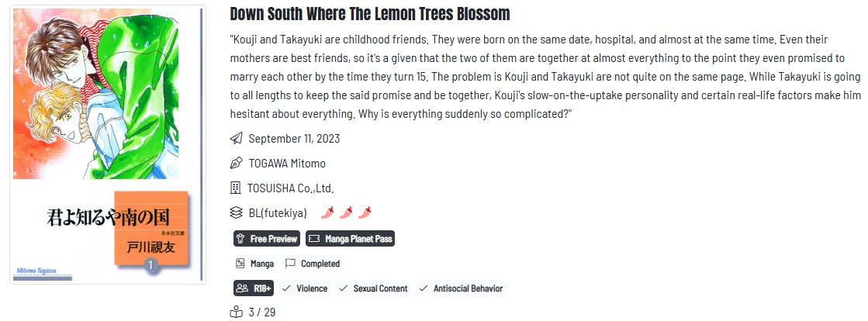Screen dimensions: 868x321
Task: Open the Down South Where The Lemon Trees Blossom title
Action: point(370,14)
